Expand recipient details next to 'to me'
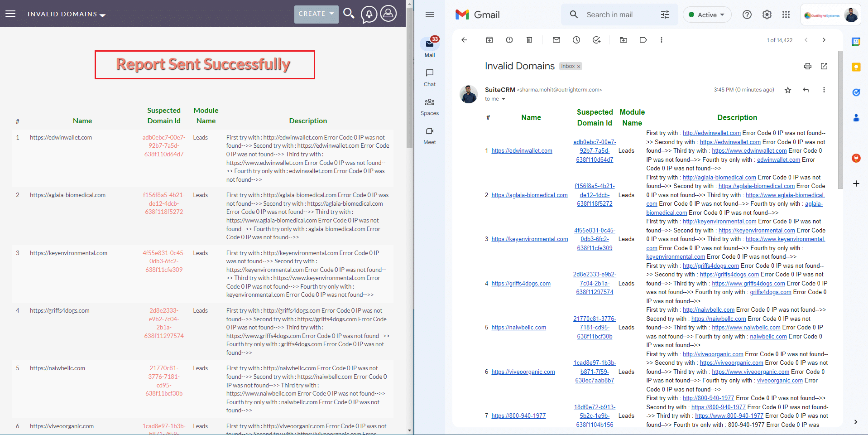This screenshot has width=868, height=435. coord(503,99)
